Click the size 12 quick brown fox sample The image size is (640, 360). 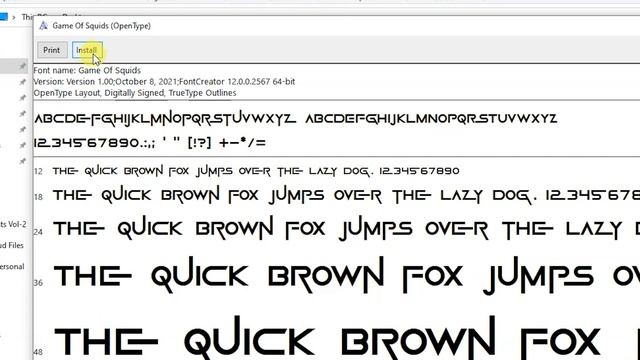coord(256,171)
